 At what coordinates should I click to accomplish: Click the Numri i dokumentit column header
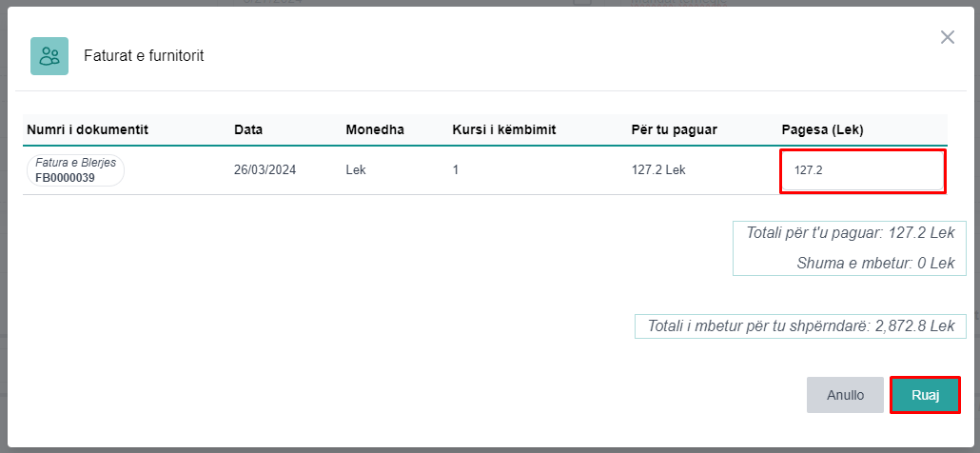point(88,129)
